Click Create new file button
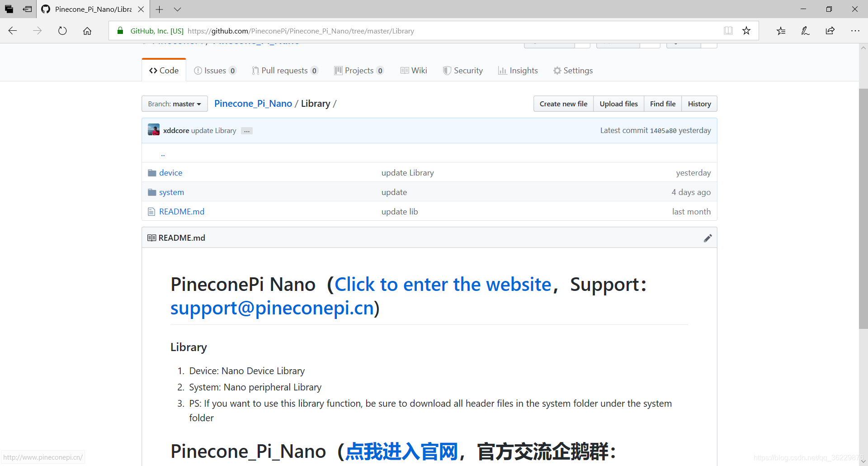Image resolution: width=868 pixels, height=466 pixels. (563, 104)
